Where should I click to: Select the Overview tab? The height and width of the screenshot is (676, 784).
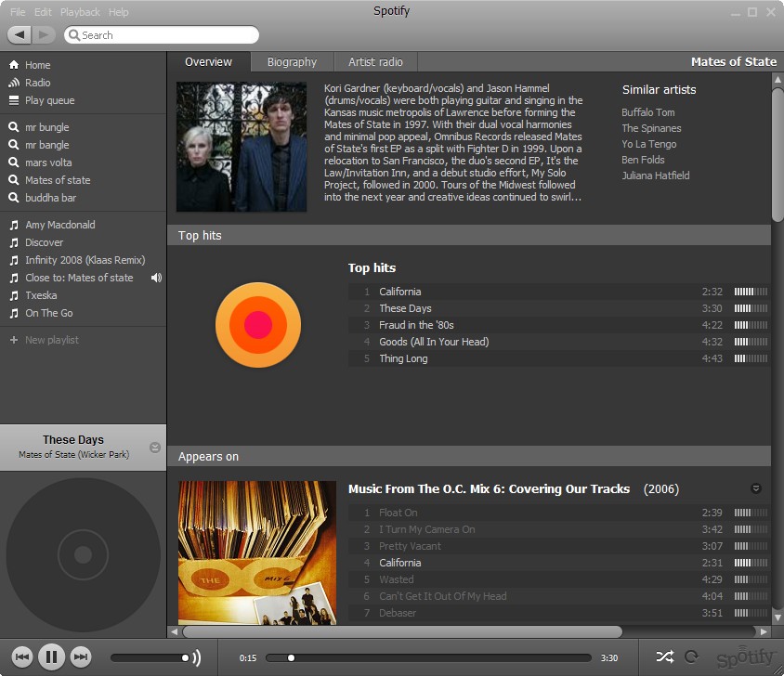[208, 62]
